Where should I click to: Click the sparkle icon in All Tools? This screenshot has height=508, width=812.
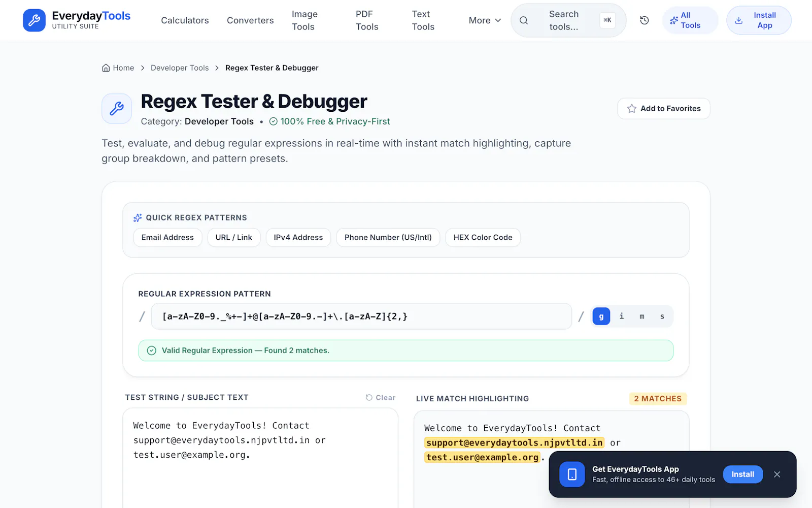(674, 20)
